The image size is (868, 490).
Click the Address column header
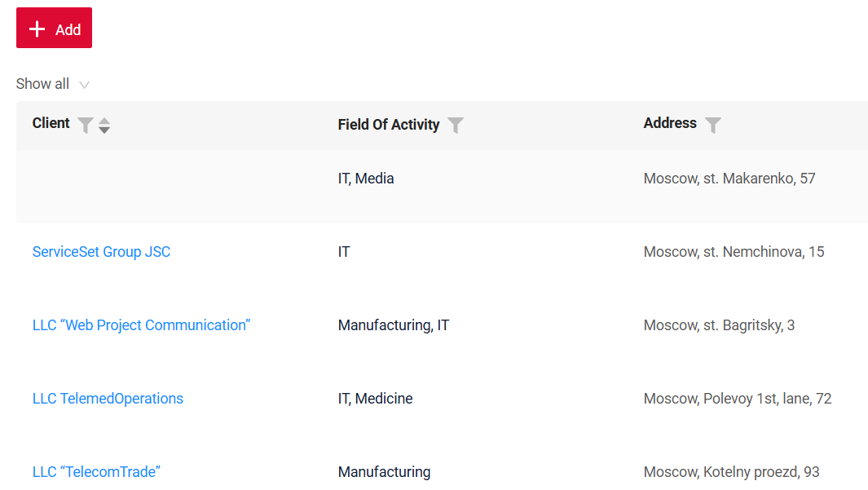670,123
